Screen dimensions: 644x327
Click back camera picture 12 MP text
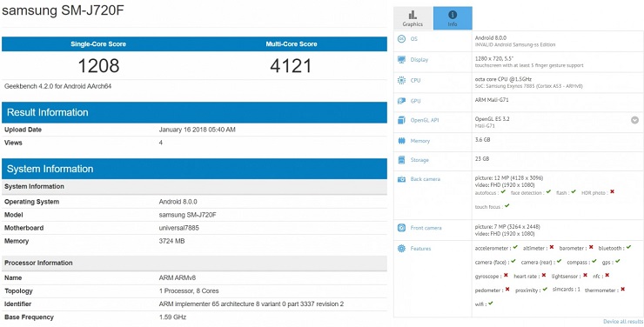click(509, 178)
